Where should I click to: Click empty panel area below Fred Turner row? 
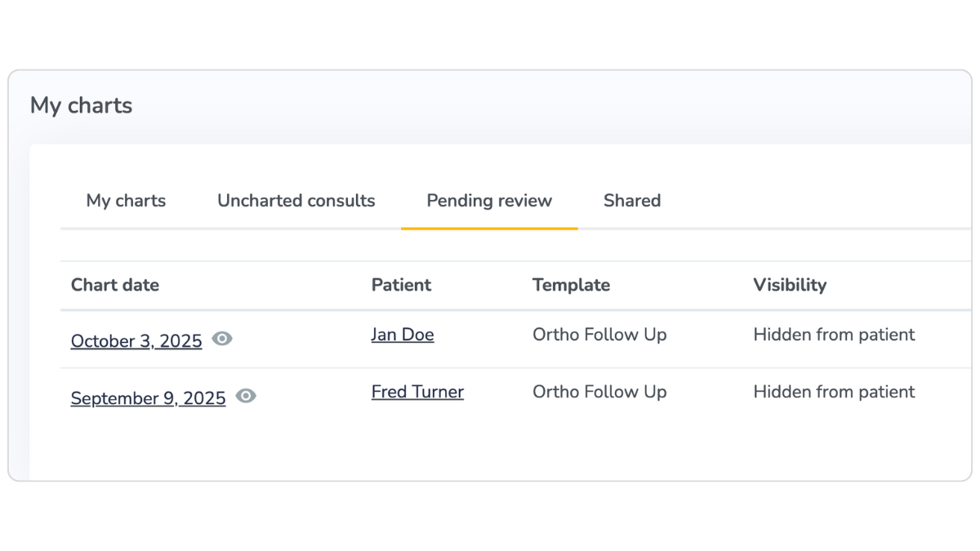[490, 449]
